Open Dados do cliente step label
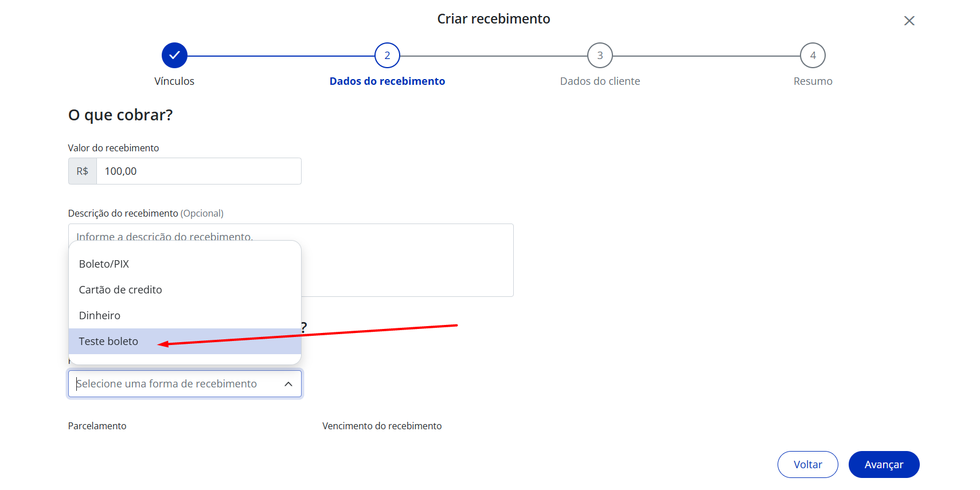 point(600,81)
